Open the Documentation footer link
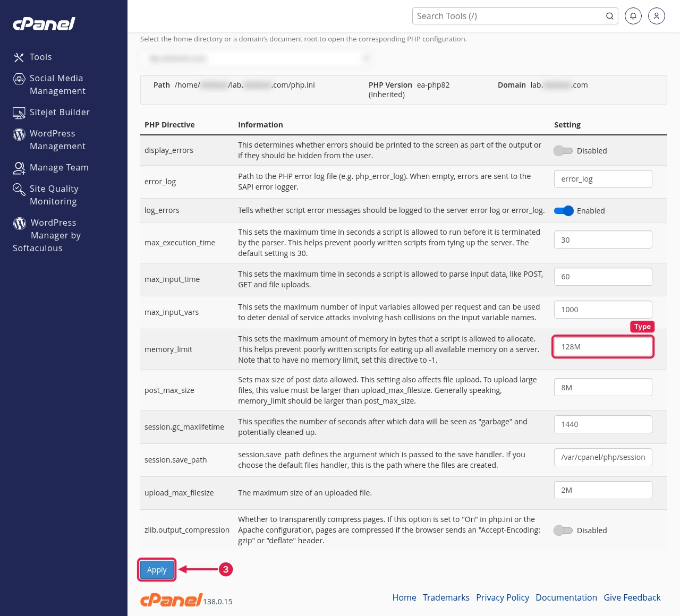Screen dimensions: 680x616 click(x=566, y=597)
